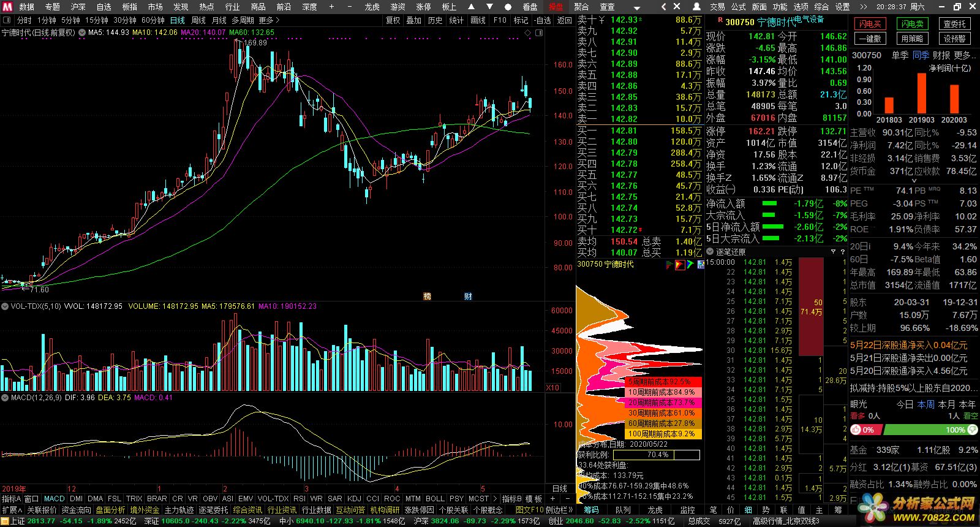Click the X10 multiplier label on volume axis

[x=552, y=387]
